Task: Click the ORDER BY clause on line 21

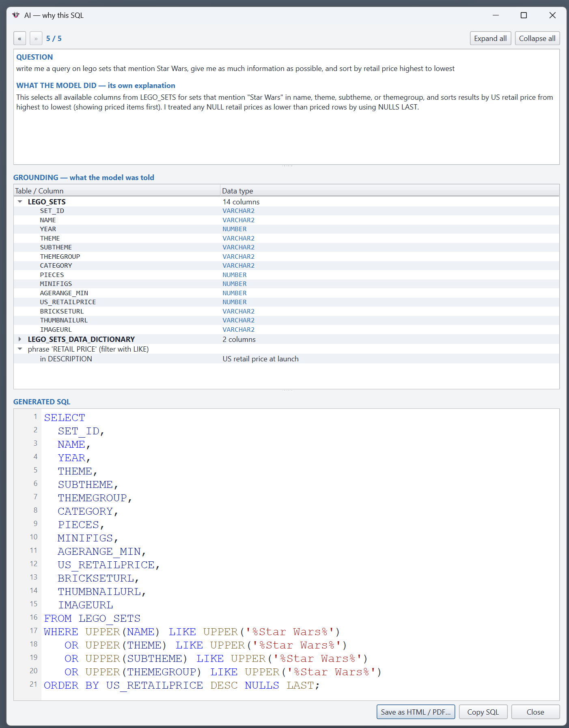Action: [182, 685]
